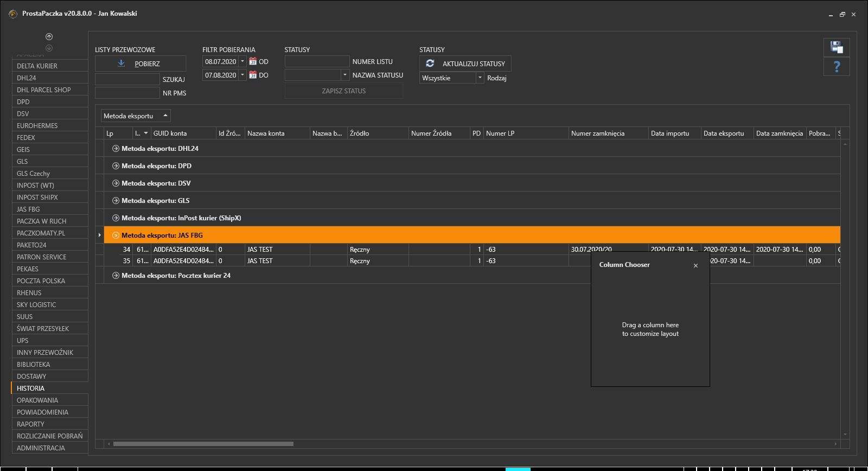Open DELTA KURIER in the sidebar

pyautogui.click(x=50, y=66)
